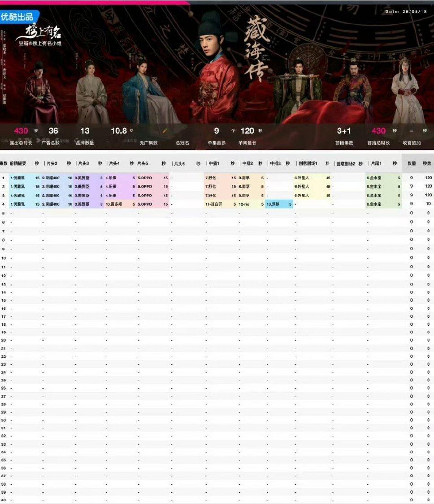Click 9.金水宝 cell in episode 4 row
The image size is (434, 504).
pos(374,204)
